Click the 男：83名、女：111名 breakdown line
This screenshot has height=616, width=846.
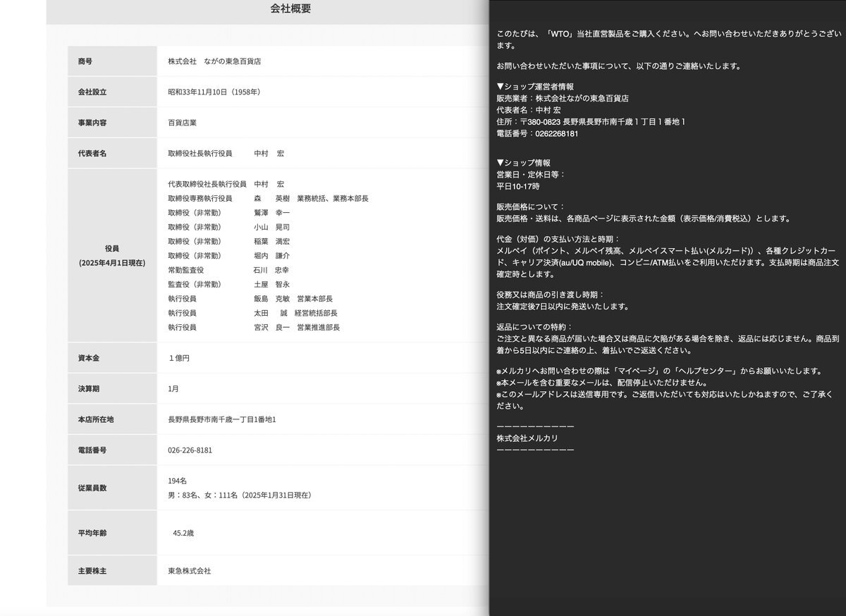tap(240, 495)
